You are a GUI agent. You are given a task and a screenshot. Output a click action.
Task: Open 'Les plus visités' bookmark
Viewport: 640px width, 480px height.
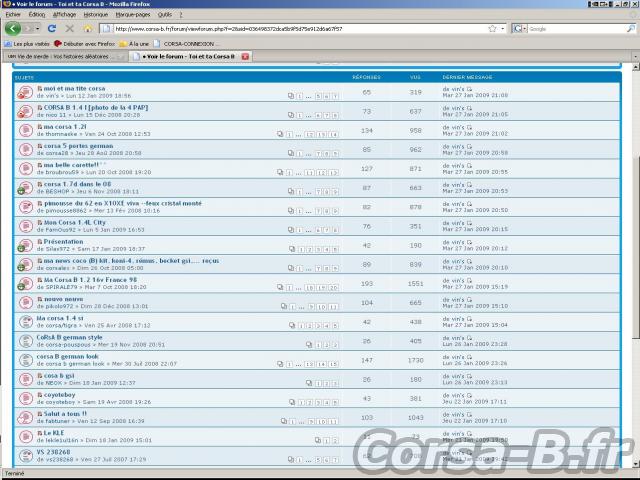point(27,44)
